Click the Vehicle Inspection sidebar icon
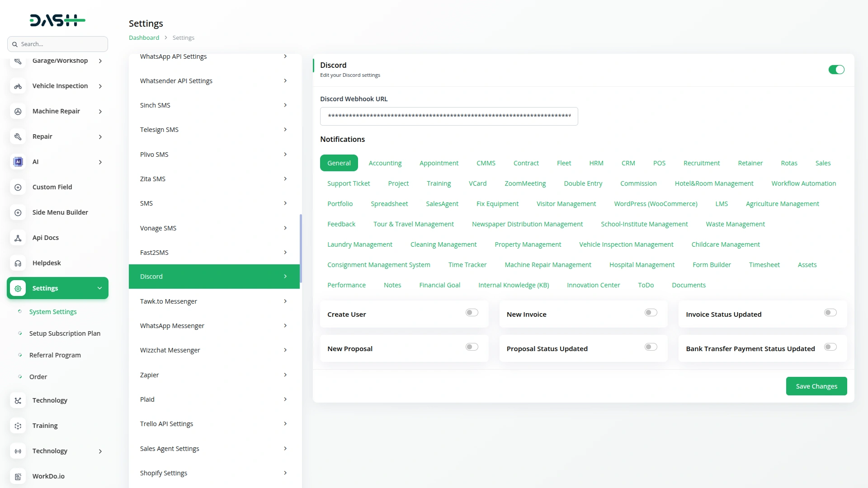This screenshot has height=488, width=868. click(18, 86)
